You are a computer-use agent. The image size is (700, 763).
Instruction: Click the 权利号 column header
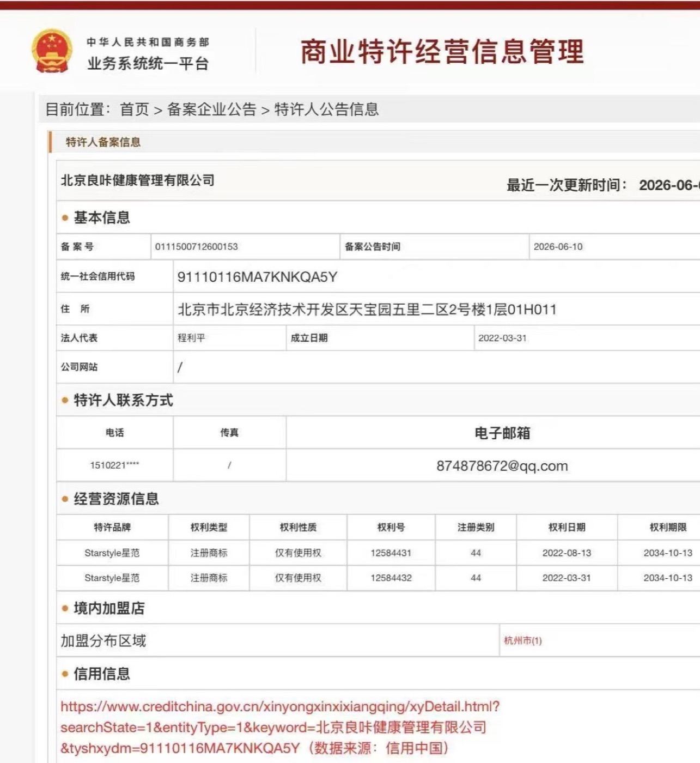pos(391,527)
